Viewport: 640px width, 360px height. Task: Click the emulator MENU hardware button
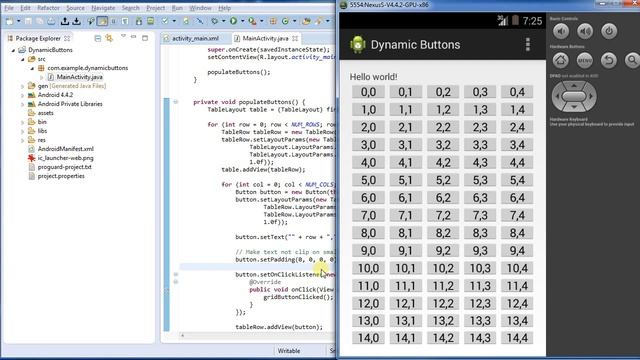pyautogui.click(x=585, y=60)
